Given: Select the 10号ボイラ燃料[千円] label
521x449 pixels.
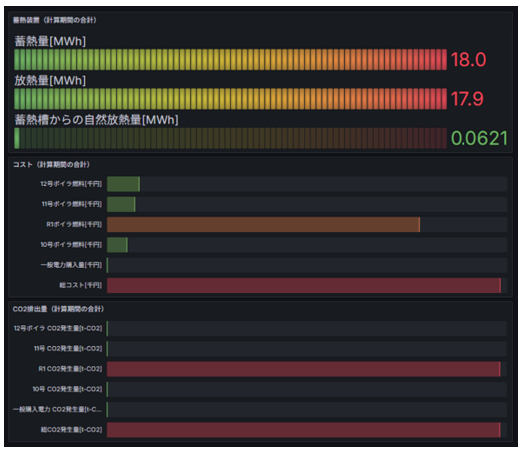Looking at the screenshot, I should pos(71,245).
